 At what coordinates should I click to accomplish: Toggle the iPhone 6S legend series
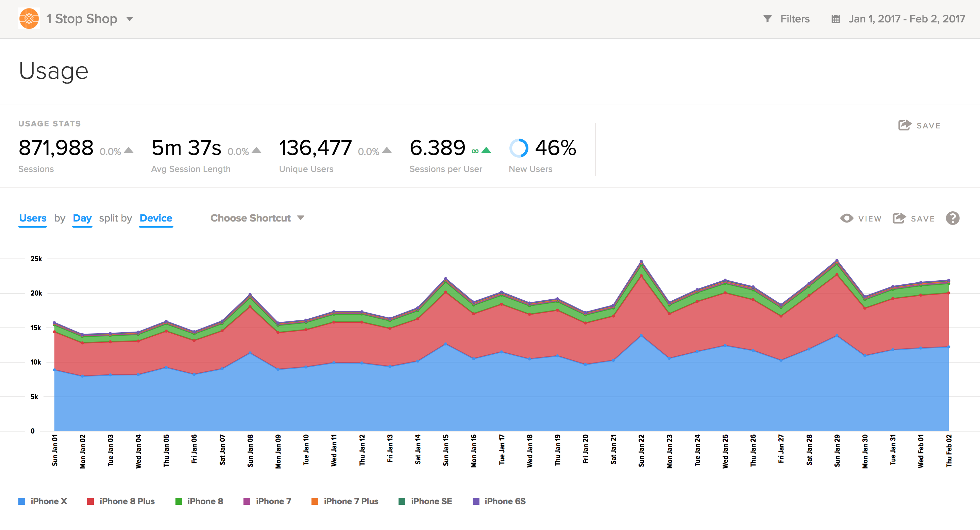click(x=505, y=501)
